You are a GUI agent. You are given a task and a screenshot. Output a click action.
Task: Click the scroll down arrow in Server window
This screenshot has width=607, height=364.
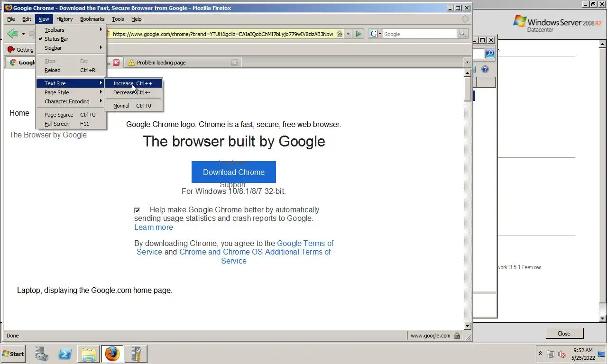coord(603,318)
